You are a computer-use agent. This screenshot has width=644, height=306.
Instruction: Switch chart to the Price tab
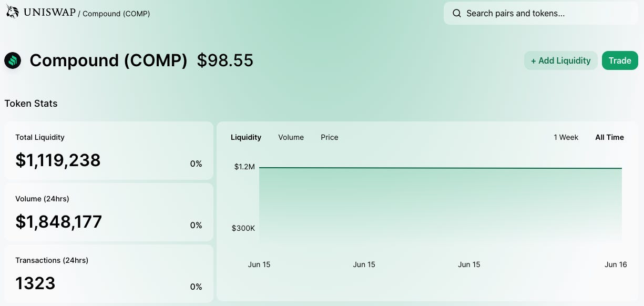330,137
